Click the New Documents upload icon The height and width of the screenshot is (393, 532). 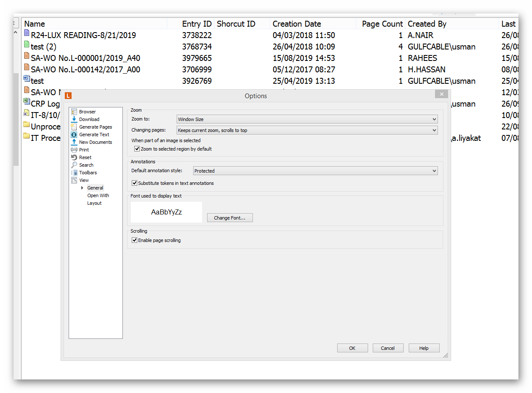coord(74,142)
